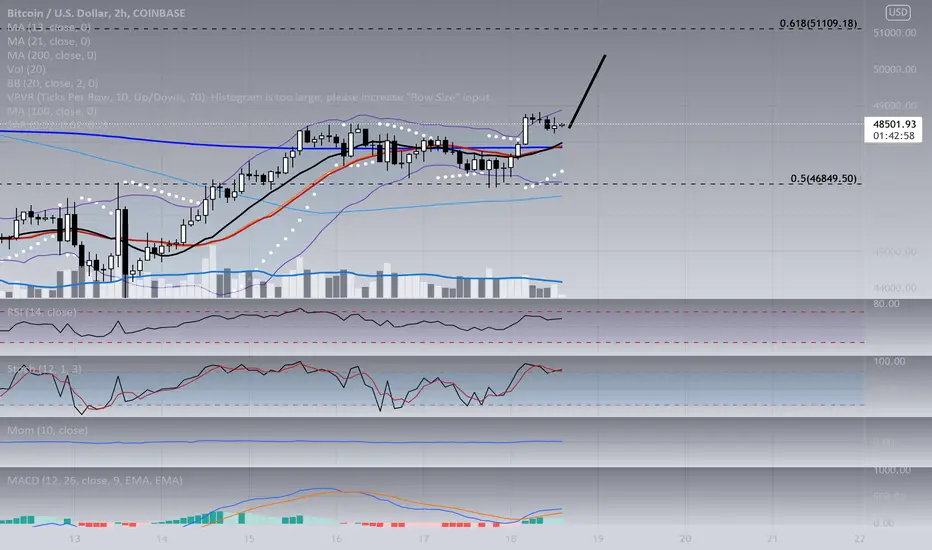
Task: Click date 13 on the time axis
Action: [74, 539]
